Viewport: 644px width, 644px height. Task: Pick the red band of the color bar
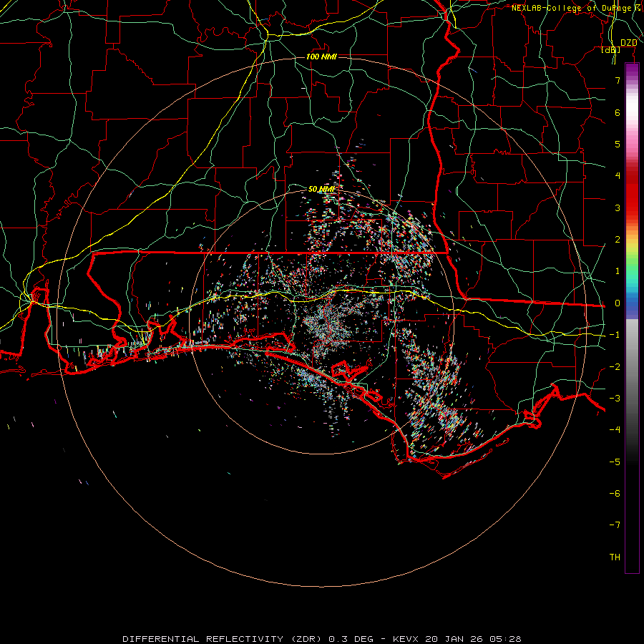pos(632,193)
